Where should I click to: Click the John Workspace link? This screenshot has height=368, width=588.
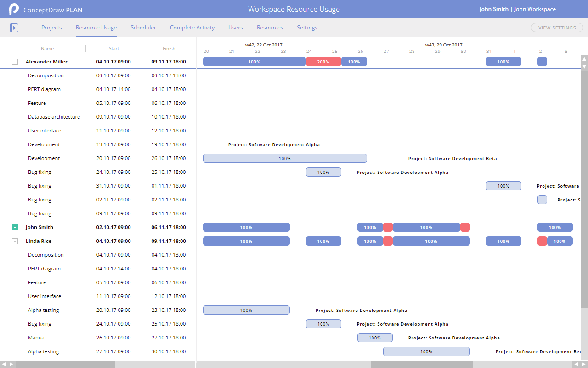tap(535, 9)
